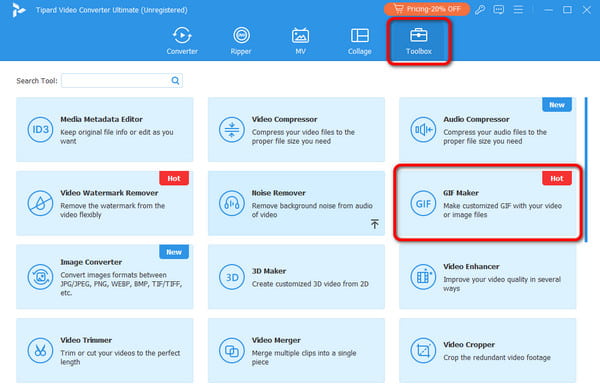Image resolution: width=600 pixels, height=387 pixels.
Task: Open Media Metadata Editor title
Action: [x=101, y=119]
